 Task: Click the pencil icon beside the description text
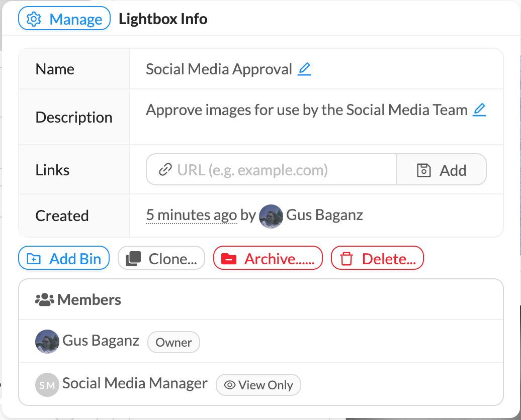[479, 110]
